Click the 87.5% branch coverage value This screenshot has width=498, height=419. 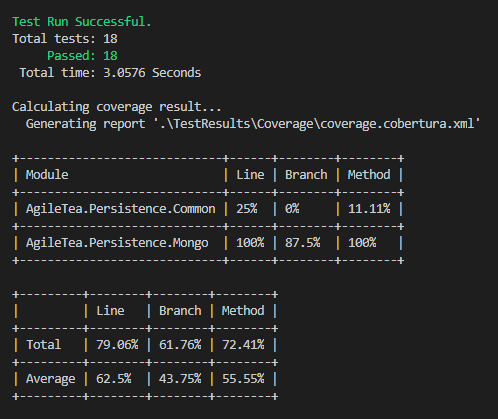pos(302,243)
